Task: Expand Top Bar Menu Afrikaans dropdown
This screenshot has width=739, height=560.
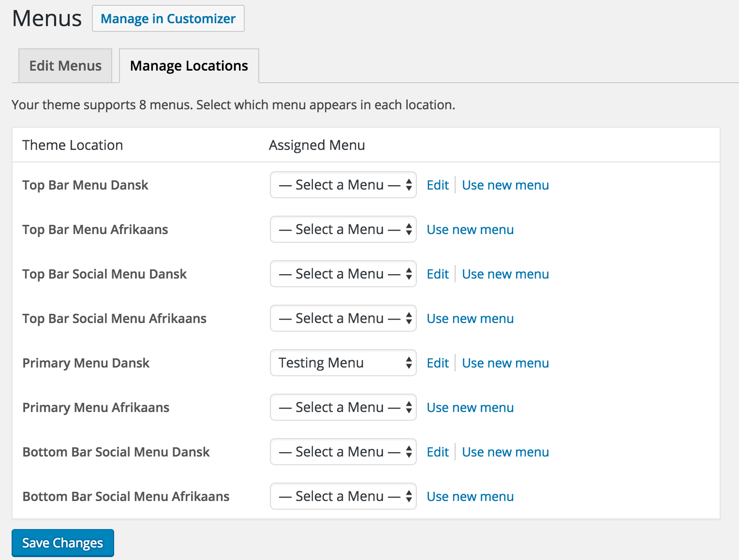Action: coord(343,229)
